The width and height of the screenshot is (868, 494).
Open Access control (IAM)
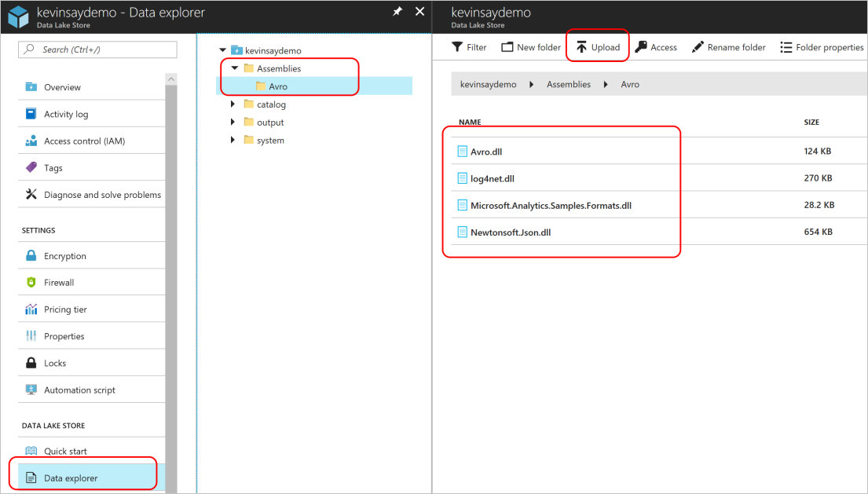point(92,141)
